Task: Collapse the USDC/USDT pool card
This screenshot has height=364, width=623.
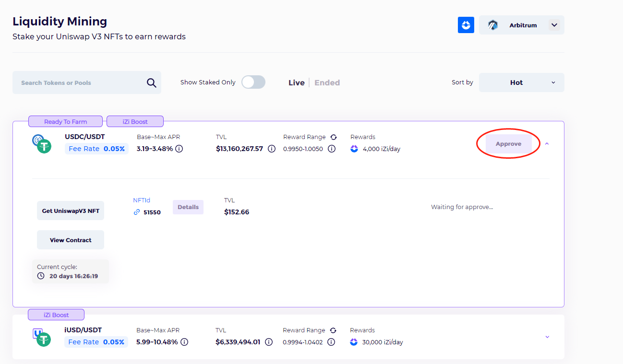Action: coord(547,143)
